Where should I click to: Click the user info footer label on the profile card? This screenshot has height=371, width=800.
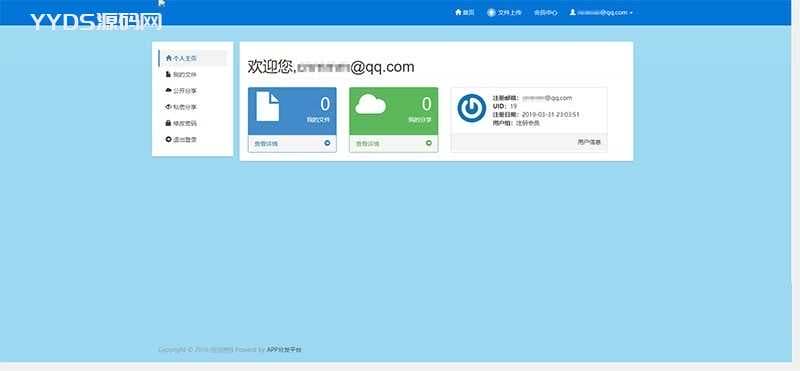(x=589, y=142)
